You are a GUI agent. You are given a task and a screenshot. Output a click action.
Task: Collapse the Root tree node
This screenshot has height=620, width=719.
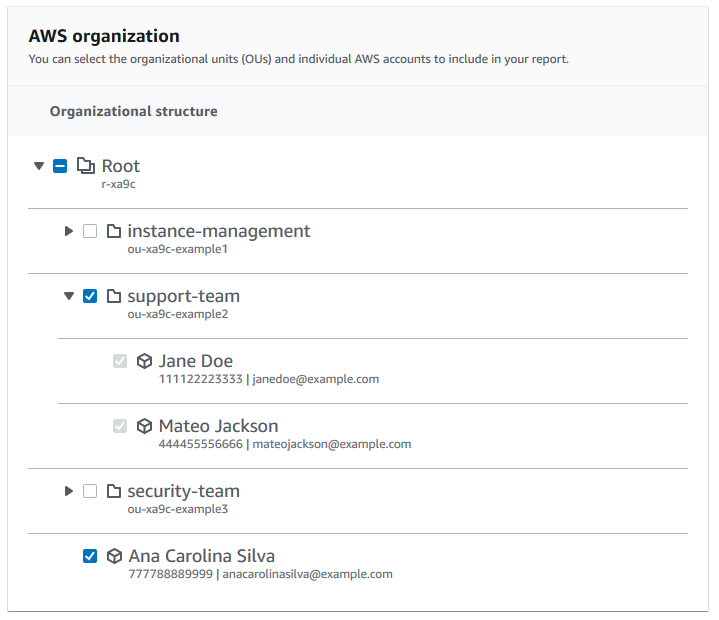coord(39,166)
